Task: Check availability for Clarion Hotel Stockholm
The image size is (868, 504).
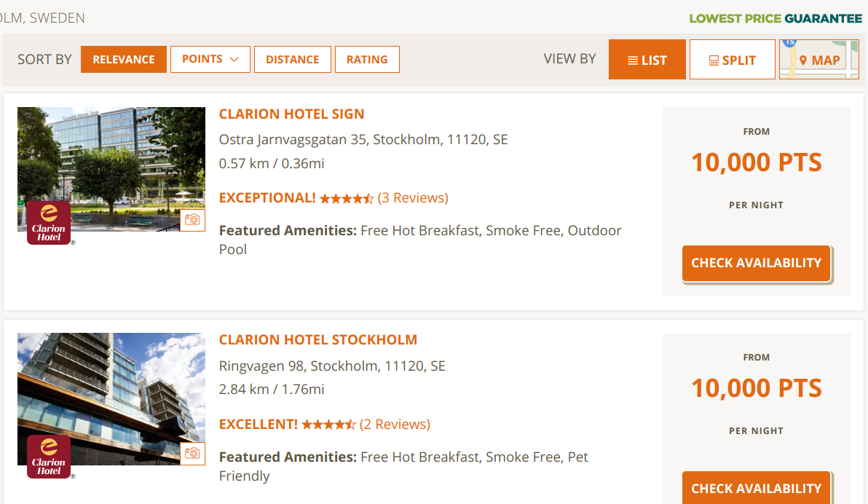Action: (756, 489)
